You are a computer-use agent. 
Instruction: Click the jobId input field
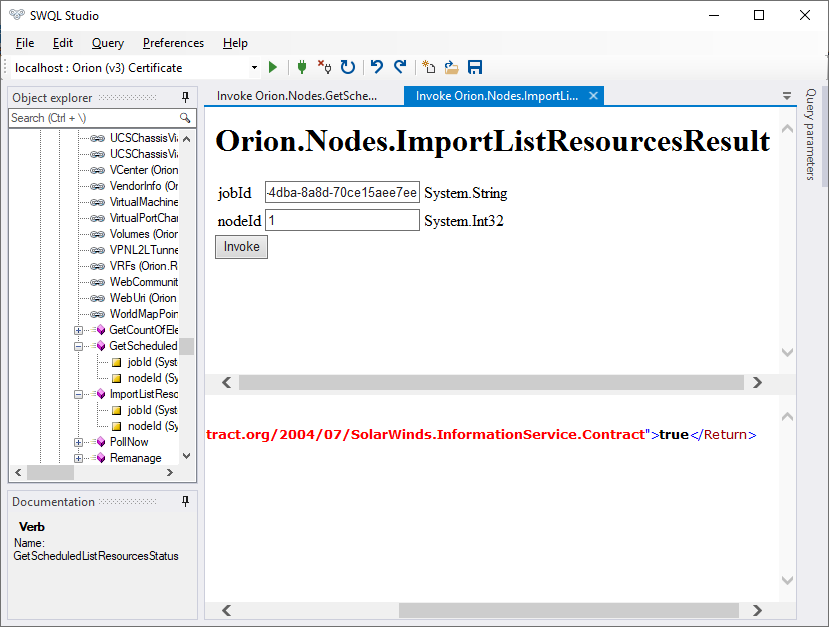(x=342, y=192)
